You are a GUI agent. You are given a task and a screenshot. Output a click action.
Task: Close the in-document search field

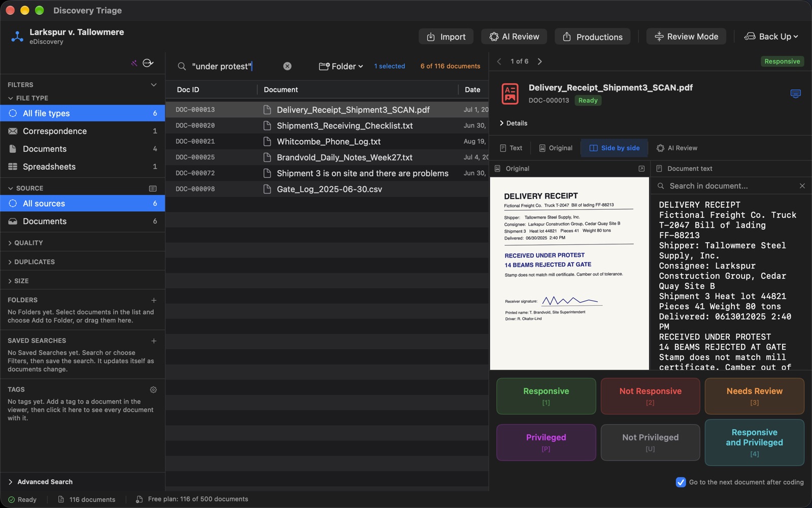(802, 186)
